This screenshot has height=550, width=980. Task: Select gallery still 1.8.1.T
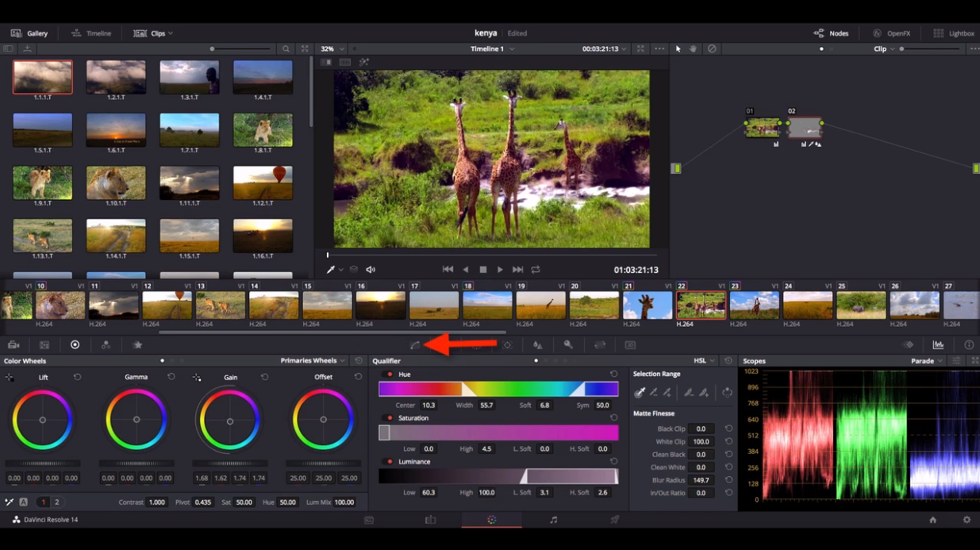point(263,130)
